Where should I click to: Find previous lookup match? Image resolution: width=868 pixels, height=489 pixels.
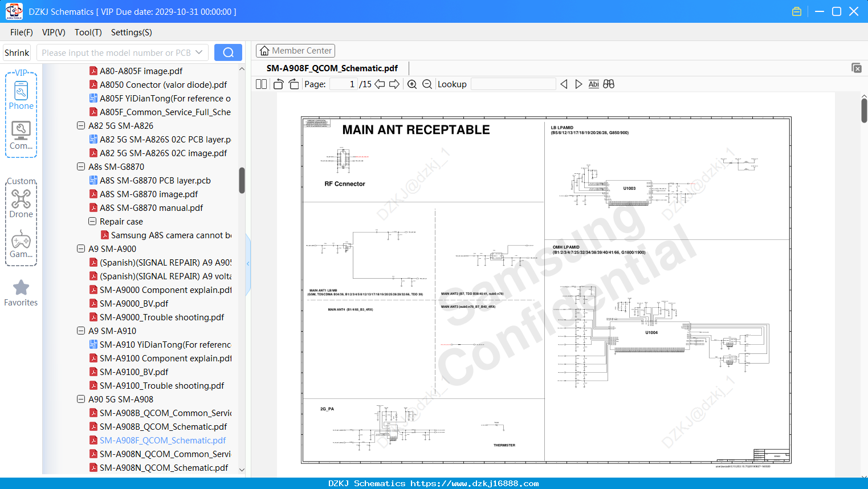[x=564, y=84]
